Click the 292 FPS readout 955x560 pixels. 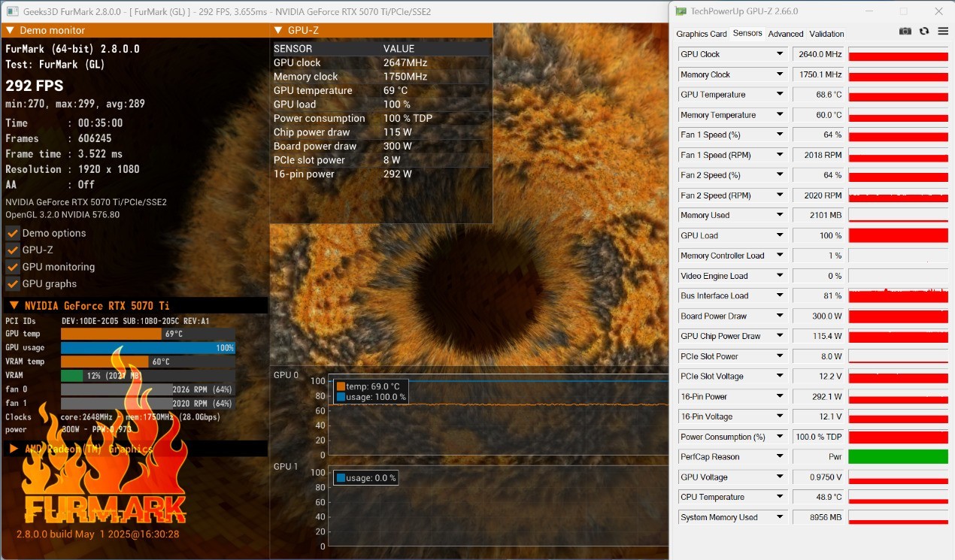(35, 86)
